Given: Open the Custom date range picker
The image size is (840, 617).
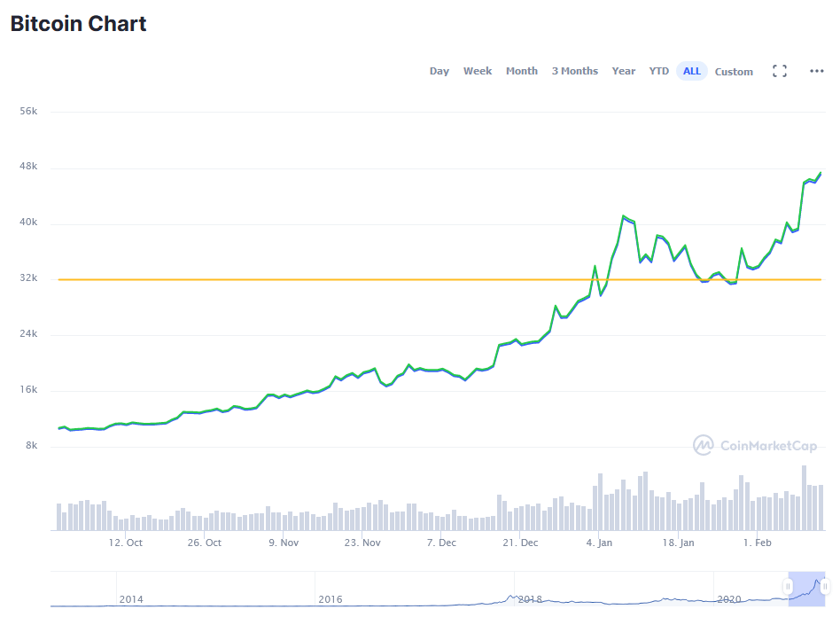Looking at the screenshot, I should pos(734,72).
